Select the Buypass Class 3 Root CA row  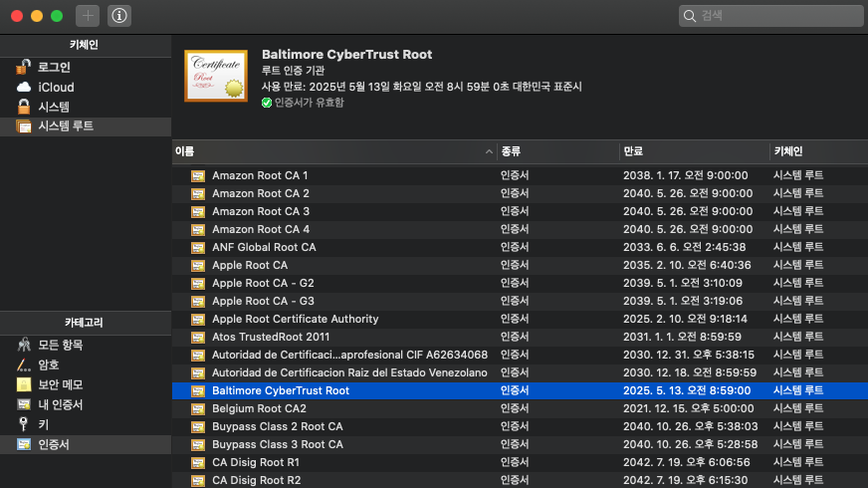coord(520,444)
